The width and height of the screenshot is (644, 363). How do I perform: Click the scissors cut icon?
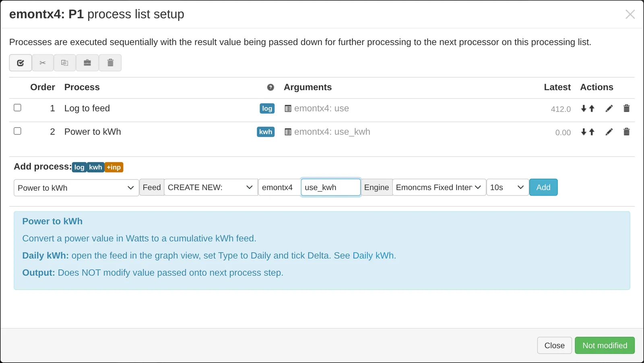pyautogui.click(x=43, y=63)
